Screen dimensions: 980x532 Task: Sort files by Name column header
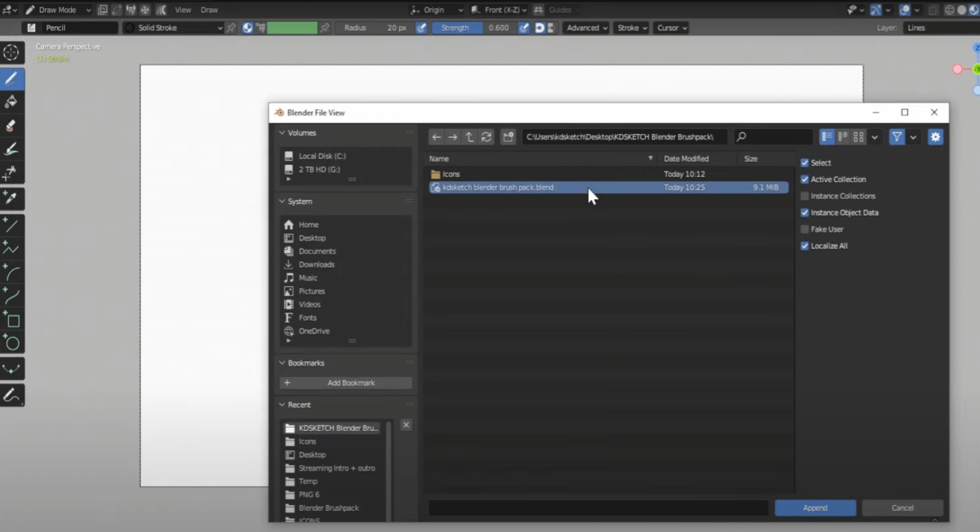pyautogui.click(x=541, y=158)
